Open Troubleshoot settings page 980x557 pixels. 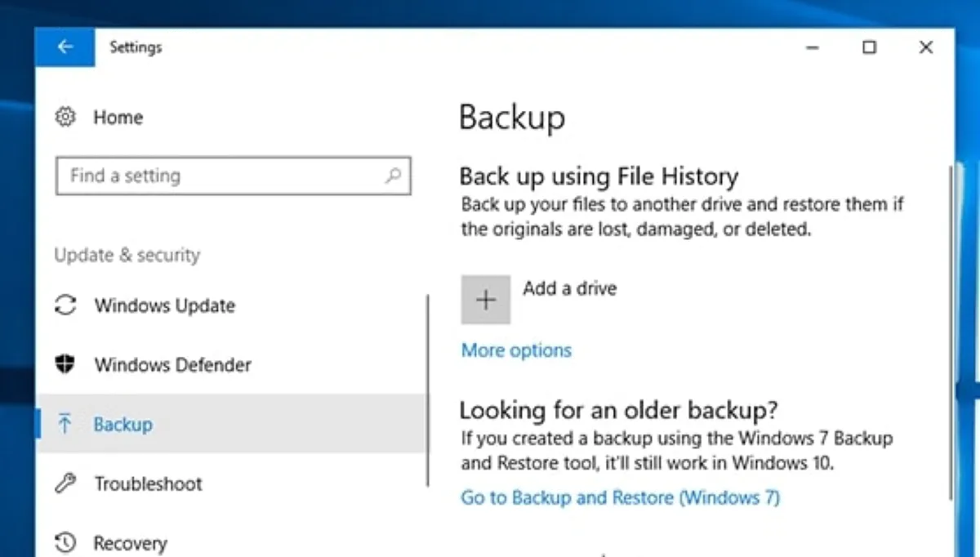[x=148, y=483]
